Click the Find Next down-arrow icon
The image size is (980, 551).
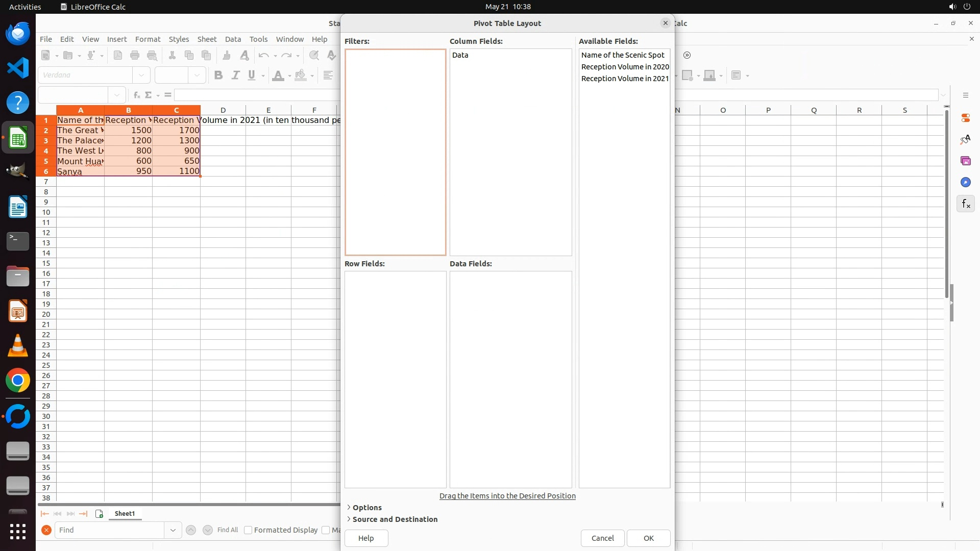207,530
